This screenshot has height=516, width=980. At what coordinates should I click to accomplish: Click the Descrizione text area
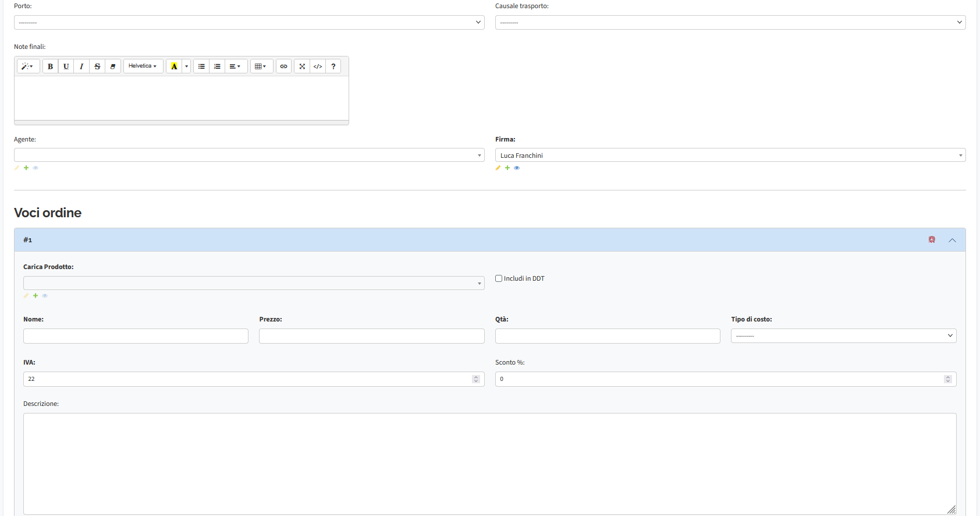[x=490, y=464]
